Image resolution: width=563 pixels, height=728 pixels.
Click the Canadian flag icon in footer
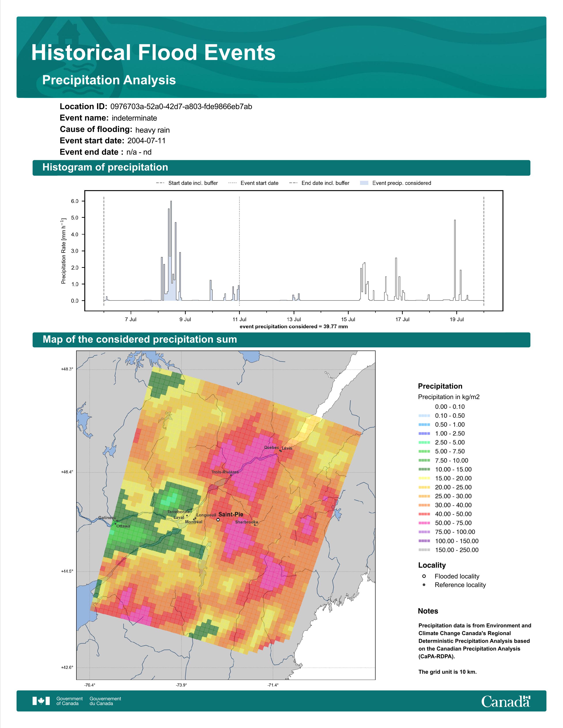[x=41, y=701]
